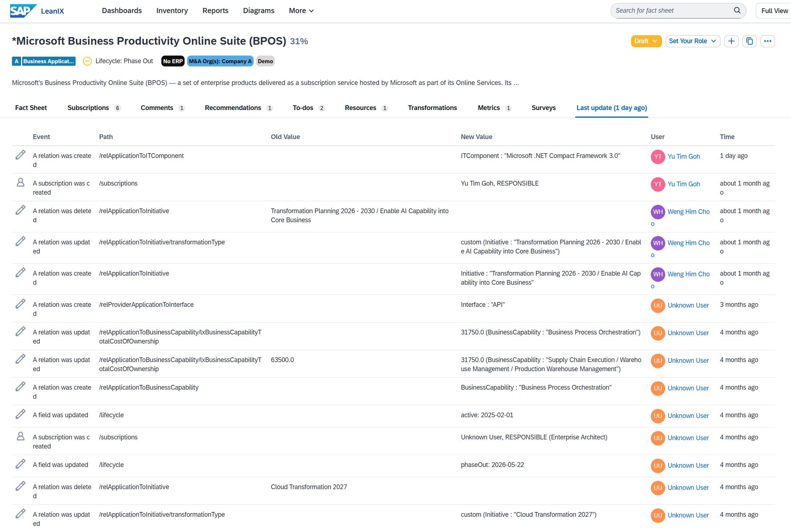Click the Cloud Transformation 2027 old value
791x532 pixels.
click(308, 487)
